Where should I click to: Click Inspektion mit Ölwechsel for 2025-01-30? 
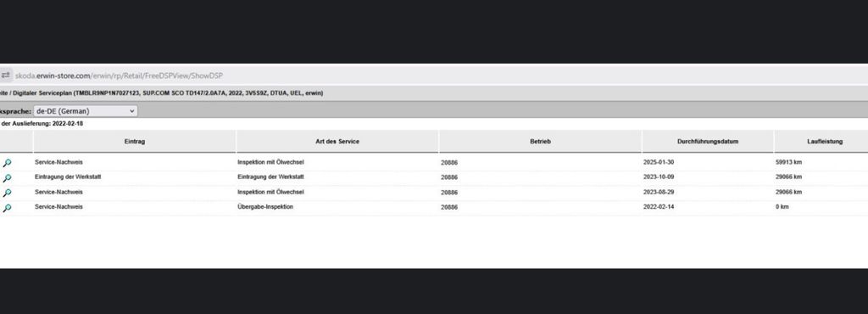pyautogui.click(x=270, y=162)
